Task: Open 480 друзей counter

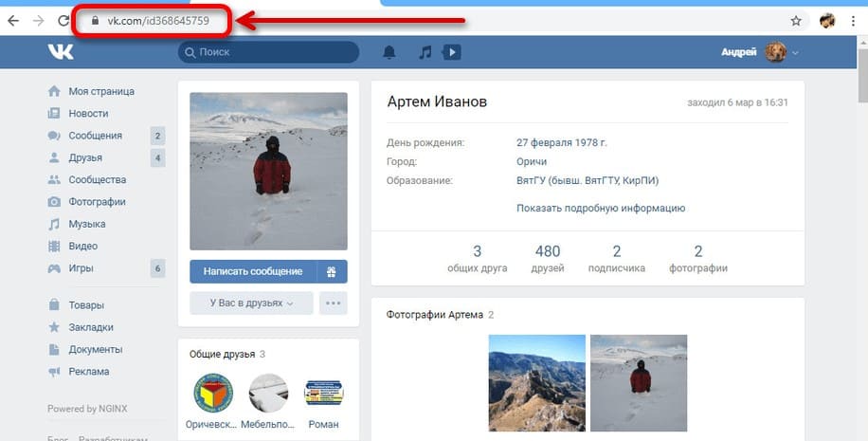Action: pyautogui.click(x=548, y=259)
